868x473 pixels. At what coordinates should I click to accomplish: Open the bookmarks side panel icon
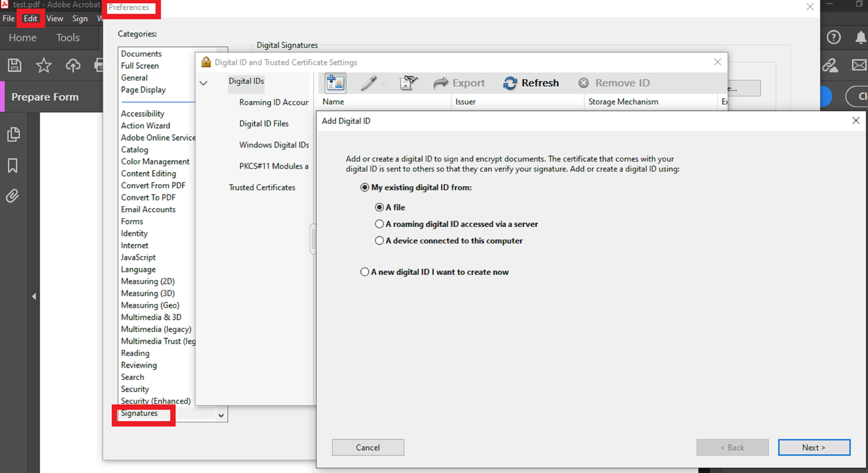pyautogui.click(x=13, y=165)
